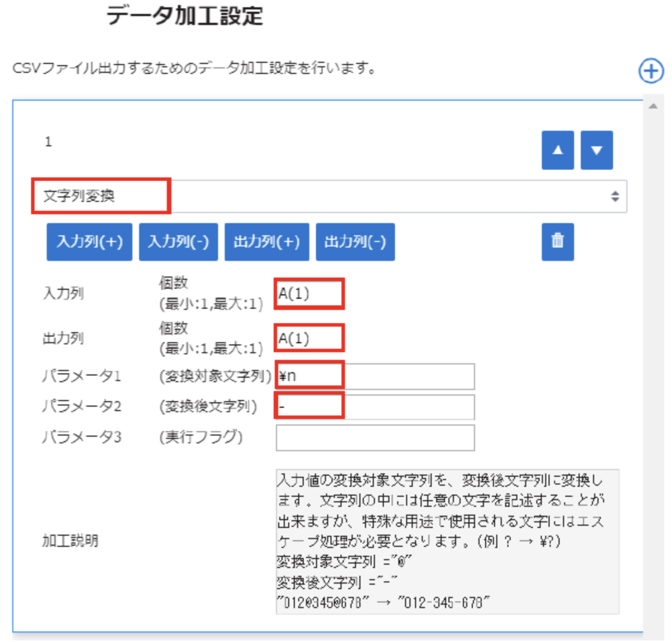Move setting 1 down with the down arrow
This screenshot has width=672, height=642.
pyautogui.click(x=596, y=150)
